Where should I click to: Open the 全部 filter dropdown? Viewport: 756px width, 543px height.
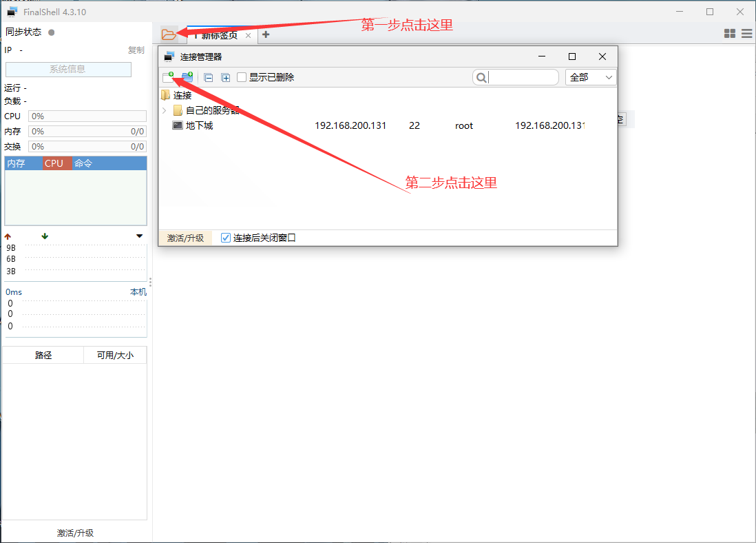[x=591, y=77]
